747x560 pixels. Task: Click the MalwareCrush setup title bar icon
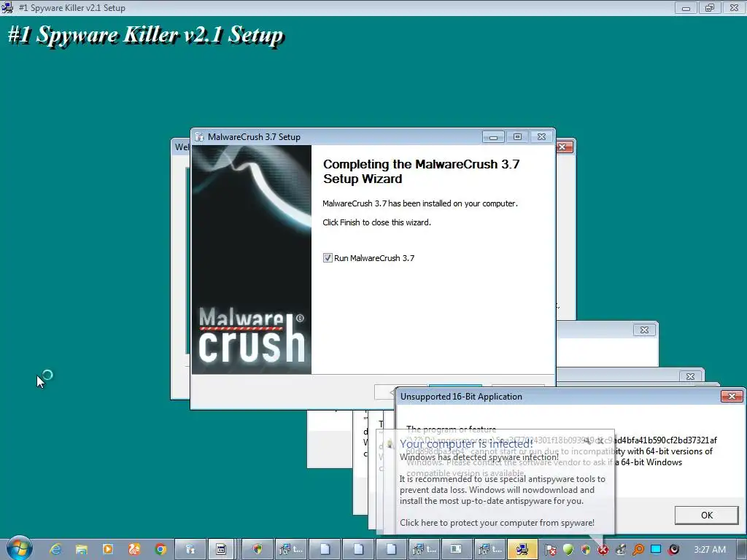[x=200, y=137]
